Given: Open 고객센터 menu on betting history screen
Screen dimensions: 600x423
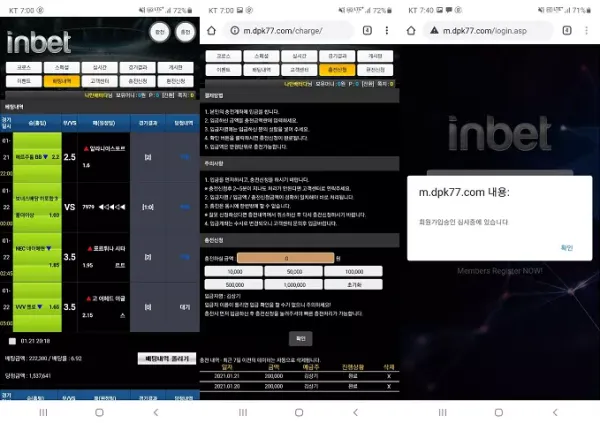Looking at the screenshot, I should click(x=99, y=81).
